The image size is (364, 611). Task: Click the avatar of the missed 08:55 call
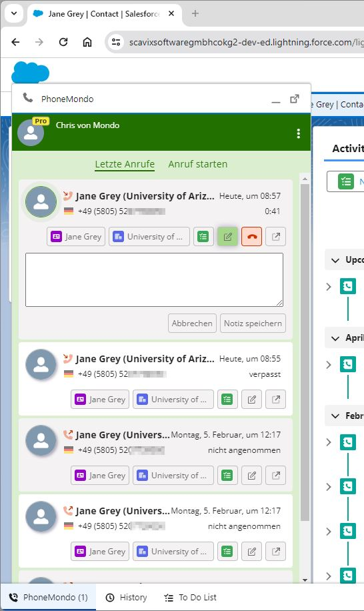point(41,365)
